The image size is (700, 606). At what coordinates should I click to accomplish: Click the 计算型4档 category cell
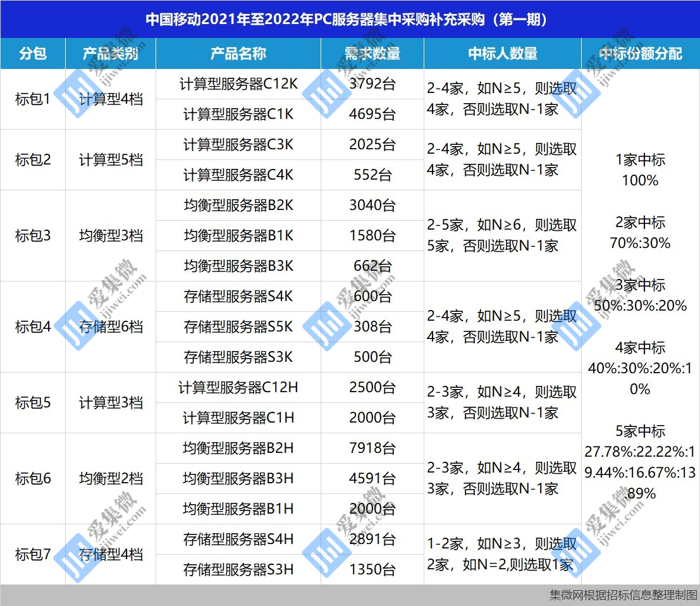(111, 99)
